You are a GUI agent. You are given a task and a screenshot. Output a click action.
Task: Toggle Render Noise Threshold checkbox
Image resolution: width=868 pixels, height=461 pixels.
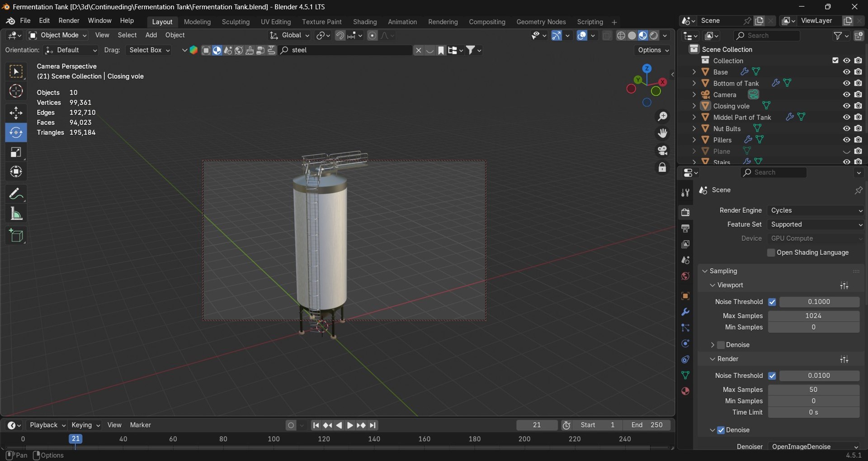click(772, 375)
